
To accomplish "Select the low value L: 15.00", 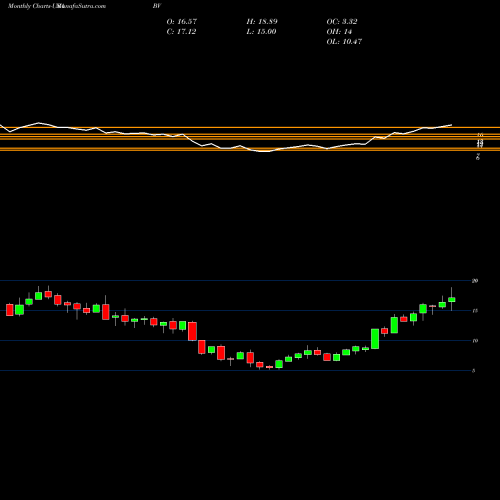I will pos(261,31).
